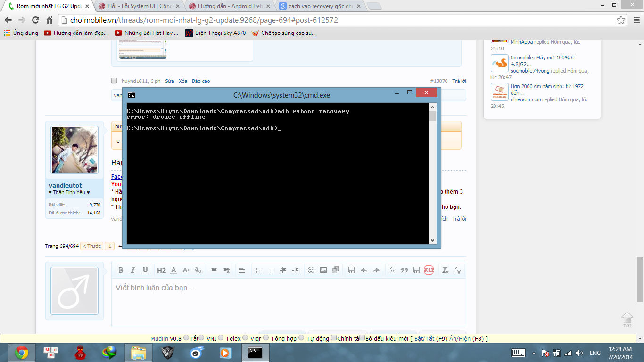The width and height of the screenshot is (644, 362).
Task: Open the font size dropdown in the editor
Action: pyautogui.click(x=186, y=270)
